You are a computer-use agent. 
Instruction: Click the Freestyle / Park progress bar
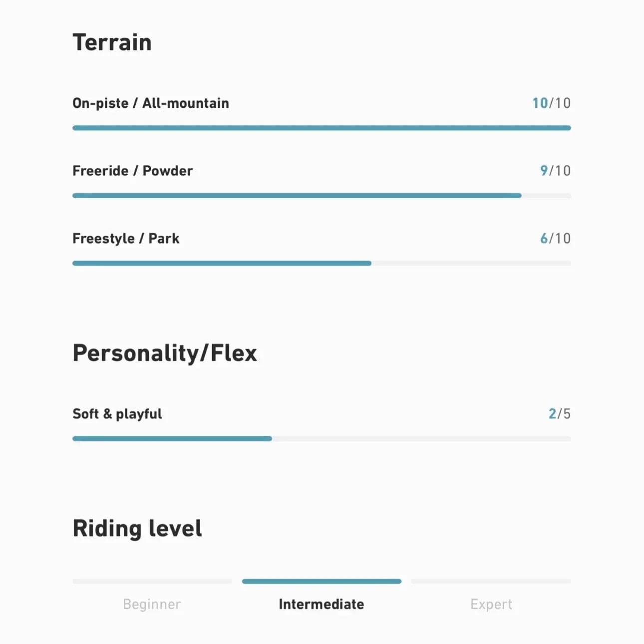pyautogui.click(x=322, y=264)
